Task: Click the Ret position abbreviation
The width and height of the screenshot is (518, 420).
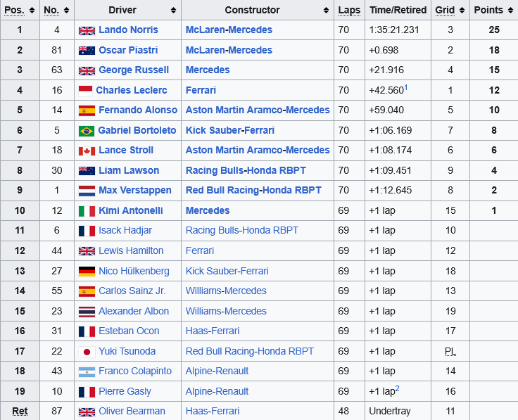Action: (20, 411)
